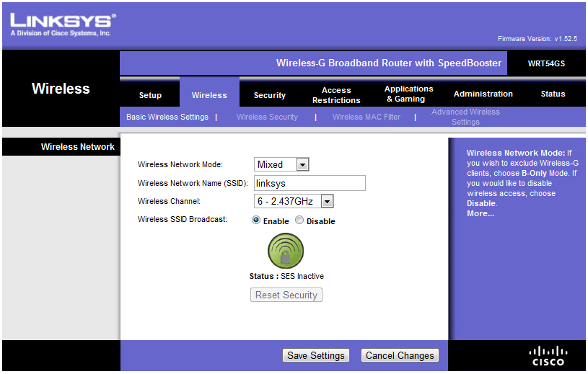This screenshot has width=588, height=374.
Task: Click the Wireless Network section heading
Action: coord(78,147)
